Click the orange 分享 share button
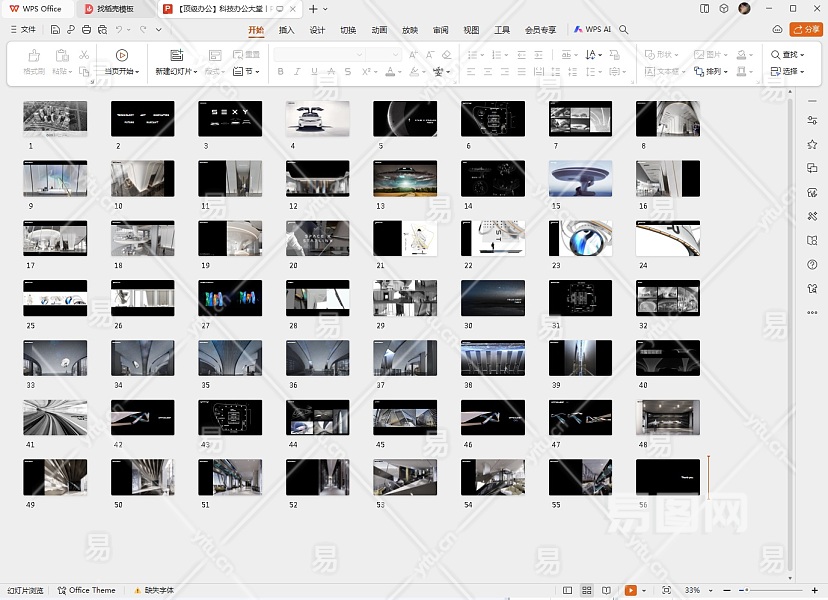The image size is (828, 600). tap(806, 30)
